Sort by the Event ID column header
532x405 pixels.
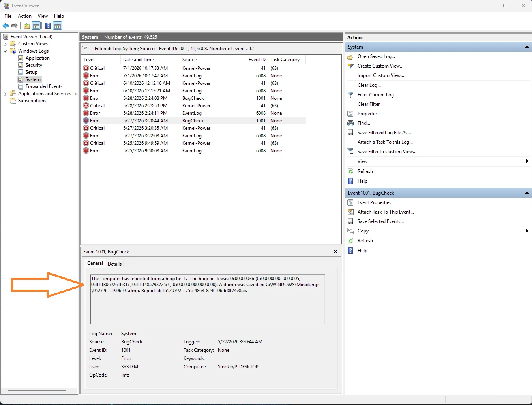click(x=257, y=60)
